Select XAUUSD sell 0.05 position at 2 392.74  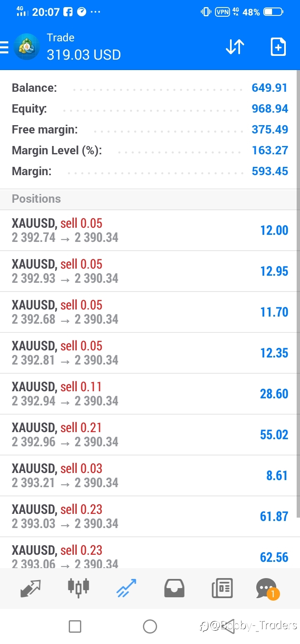(x=150, y=230)
